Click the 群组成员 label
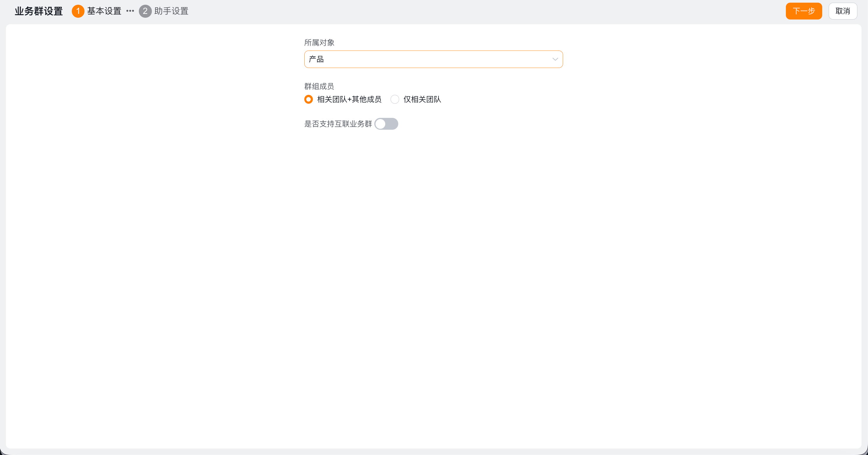 319,86
